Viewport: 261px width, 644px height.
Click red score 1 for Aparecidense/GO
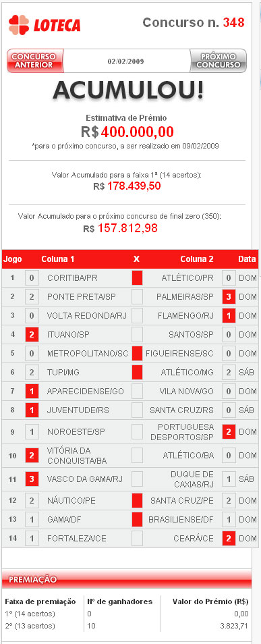click(x=32, y=392)
